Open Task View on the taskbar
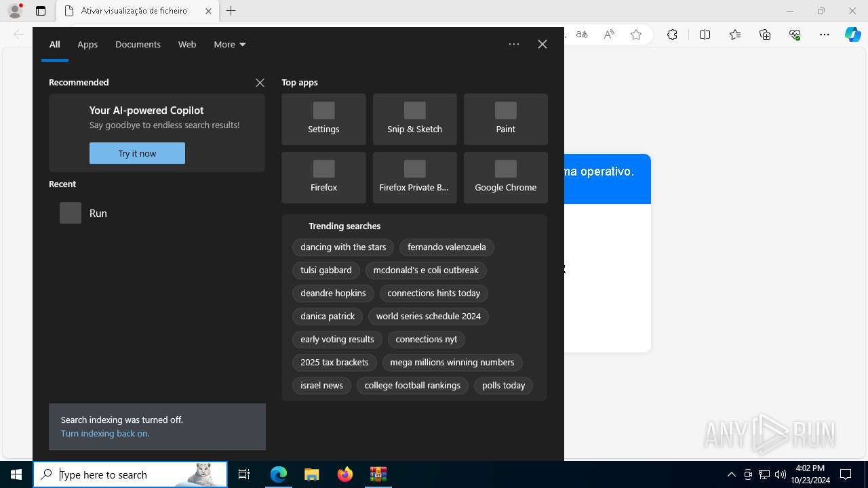Viewport: 868px width, 488px height. tap(244, 474)
